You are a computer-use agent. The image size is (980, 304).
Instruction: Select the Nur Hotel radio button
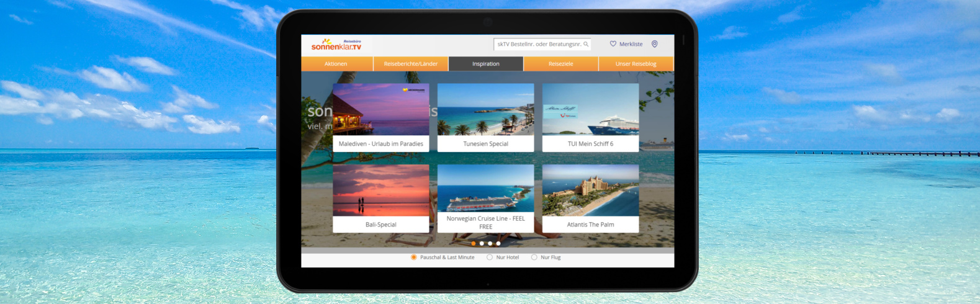pyautogui.click(x=490, y=257)
